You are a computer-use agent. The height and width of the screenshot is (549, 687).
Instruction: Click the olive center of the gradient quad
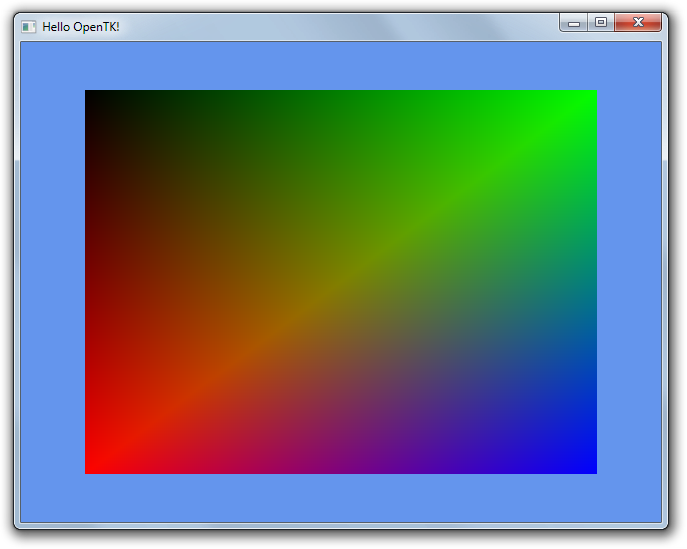[x=341, y=282]
